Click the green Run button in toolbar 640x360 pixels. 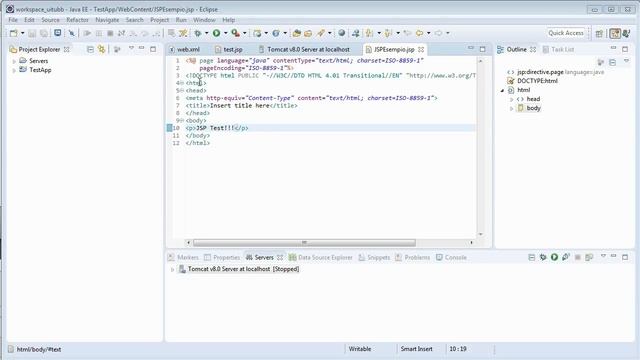(216, 33)
